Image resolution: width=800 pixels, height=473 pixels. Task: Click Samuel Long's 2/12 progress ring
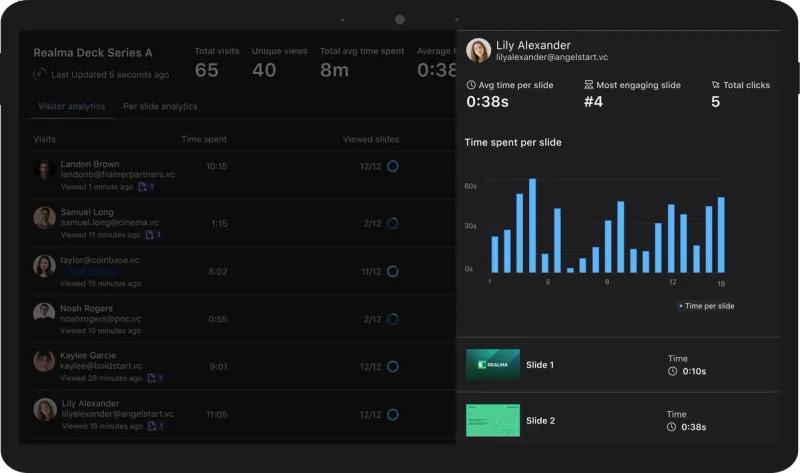coord(393,223)
